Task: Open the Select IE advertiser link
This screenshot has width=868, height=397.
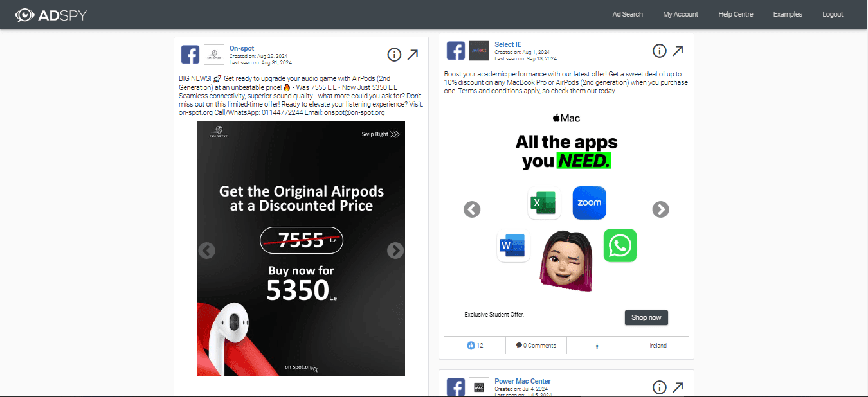Action: point(508,44)
